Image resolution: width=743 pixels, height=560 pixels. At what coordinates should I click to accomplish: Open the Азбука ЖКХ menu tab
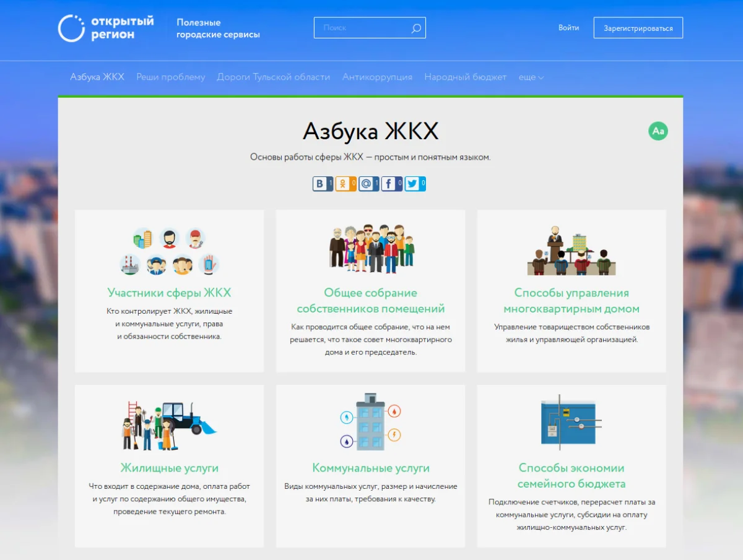[x=97, y=77]
